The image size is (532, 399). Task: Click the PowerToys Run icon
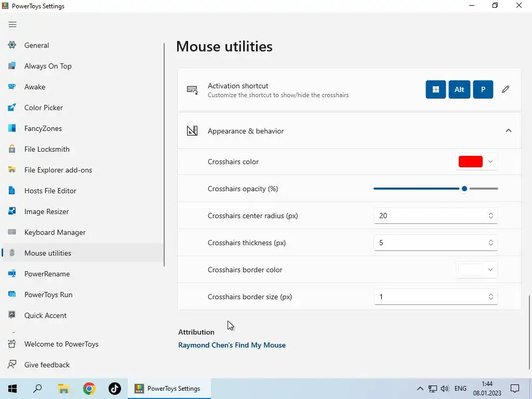click(x=12, y=294)
